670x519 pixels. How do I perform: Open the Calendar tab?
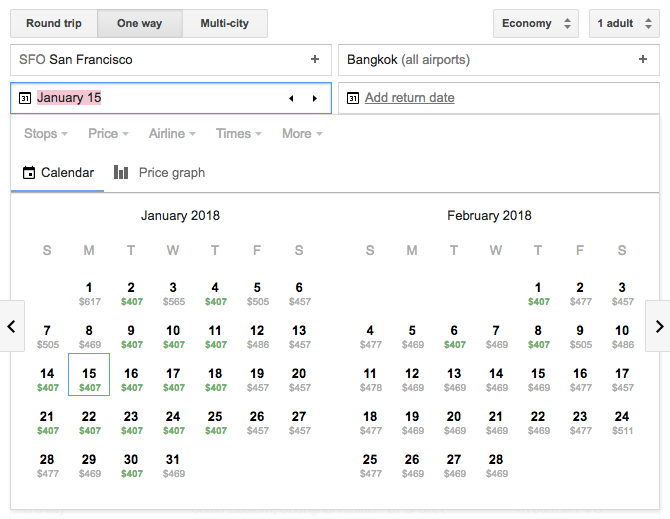[x=58, y=172]
